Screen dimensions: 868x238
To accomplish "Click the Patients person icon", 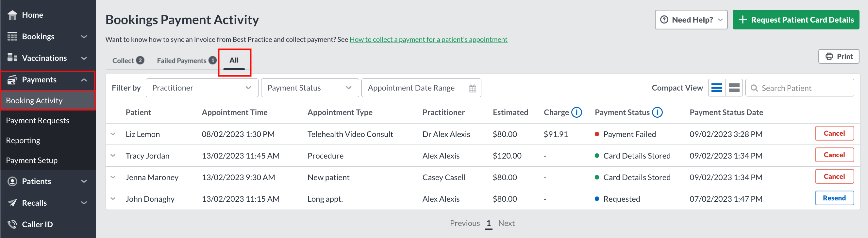I will pyautogui.click(x=12, y=181).
